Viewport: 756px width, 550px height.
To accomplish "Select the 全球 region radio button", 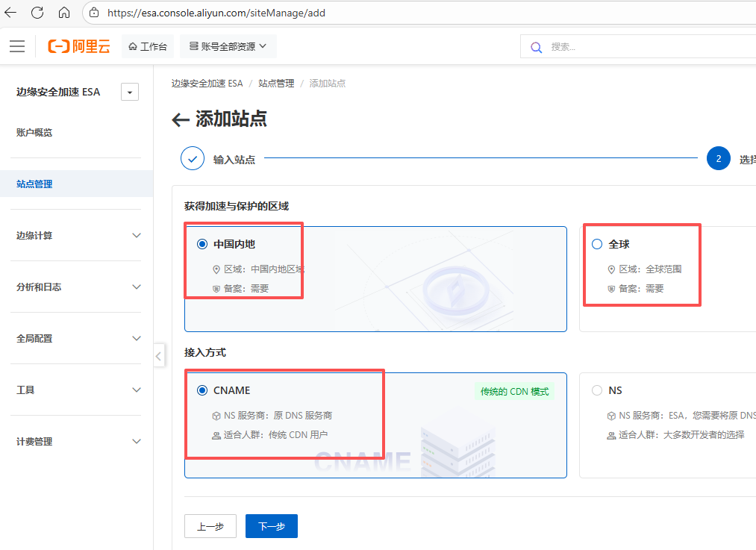I will click(x=596, y=244).
